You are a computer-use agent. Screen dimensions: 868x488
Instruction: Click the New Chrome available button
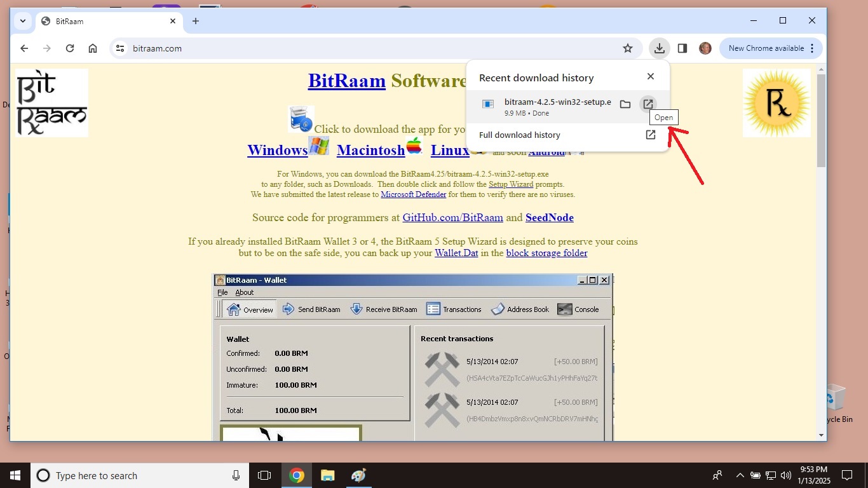click(x=766, y=48)
